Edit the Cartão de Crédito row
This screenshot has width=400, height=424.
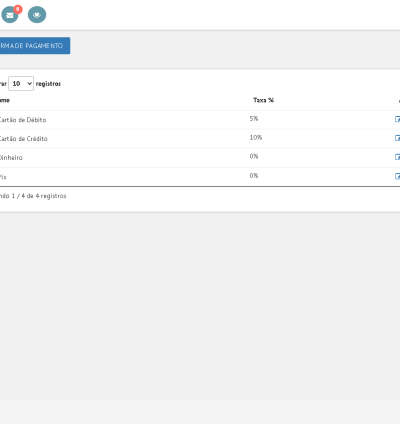(397, 138)
